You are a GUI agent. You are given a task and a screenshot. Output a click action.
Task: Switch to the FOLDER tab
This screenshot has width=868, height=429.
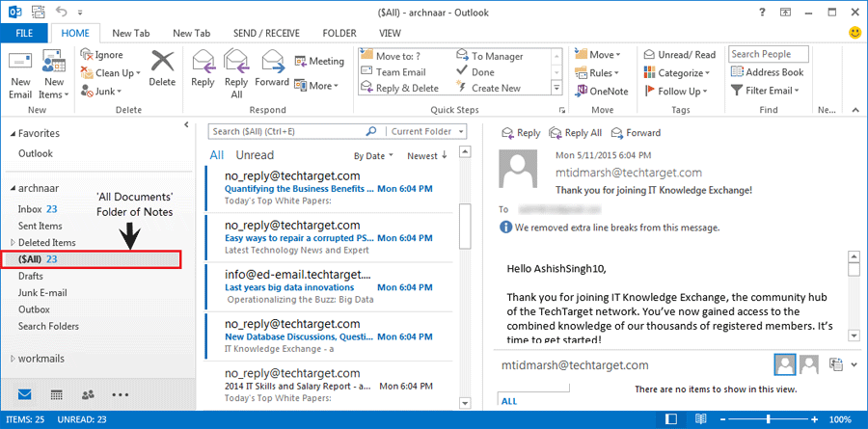339,33
